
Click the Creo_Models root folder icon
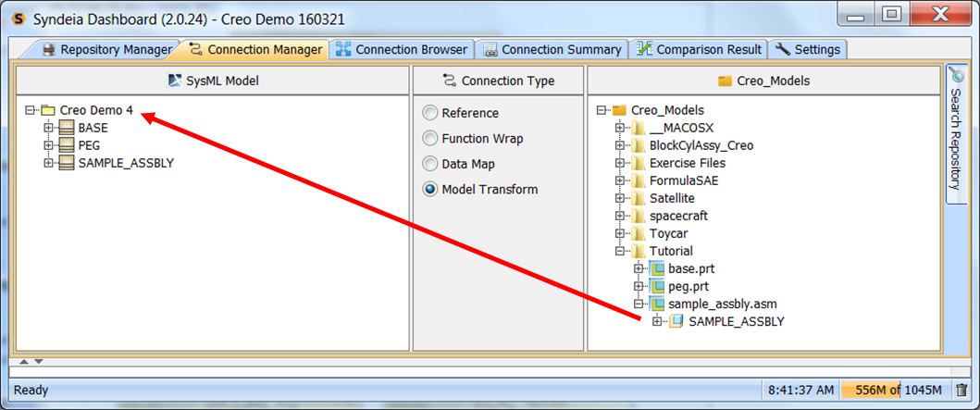(619, 111)
